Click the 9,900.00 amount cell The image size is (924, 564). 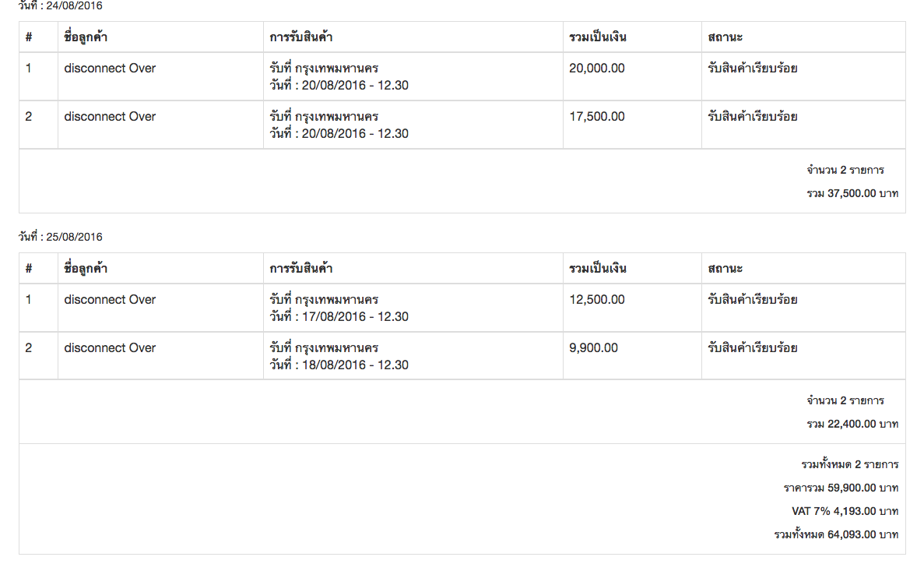[x=594, y=348]
